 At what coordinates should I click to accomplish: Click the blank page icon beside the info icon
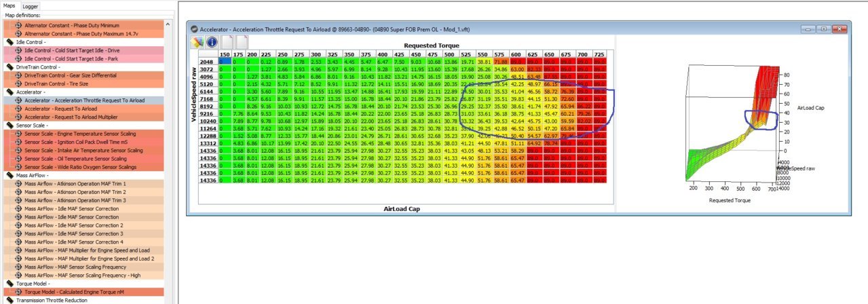point(227,43)
